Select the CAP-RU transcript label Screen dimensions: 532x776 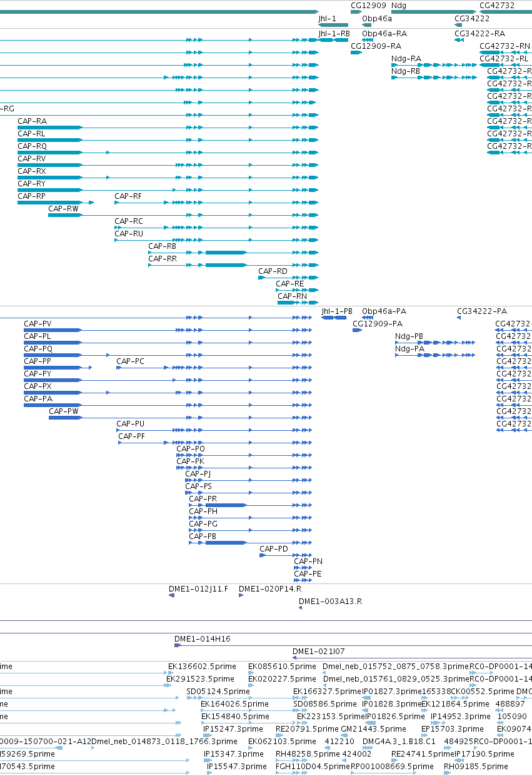coord(129,234)
